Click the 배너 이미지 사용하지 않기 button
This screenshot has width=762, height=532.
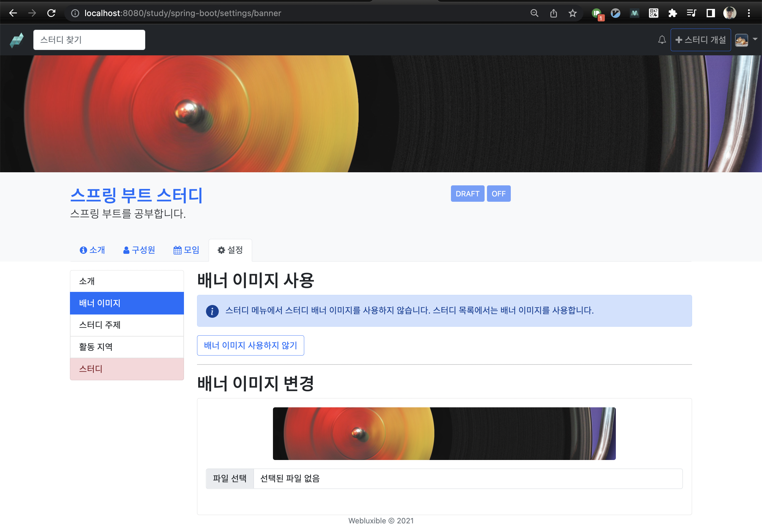(250, 345)
